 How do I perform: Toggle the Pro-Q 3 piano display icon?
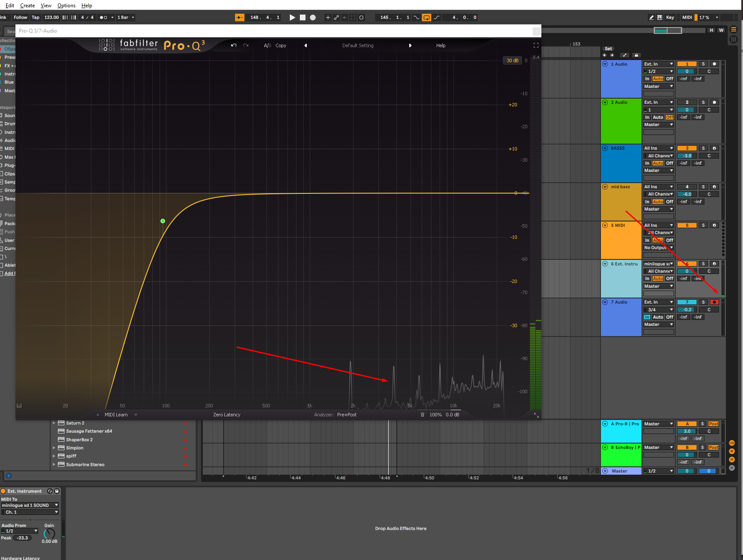[19, 406]
